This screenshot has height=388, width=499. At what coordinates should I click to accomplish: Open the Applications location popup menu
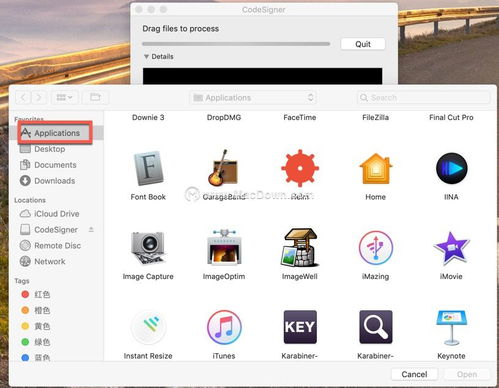253,98
